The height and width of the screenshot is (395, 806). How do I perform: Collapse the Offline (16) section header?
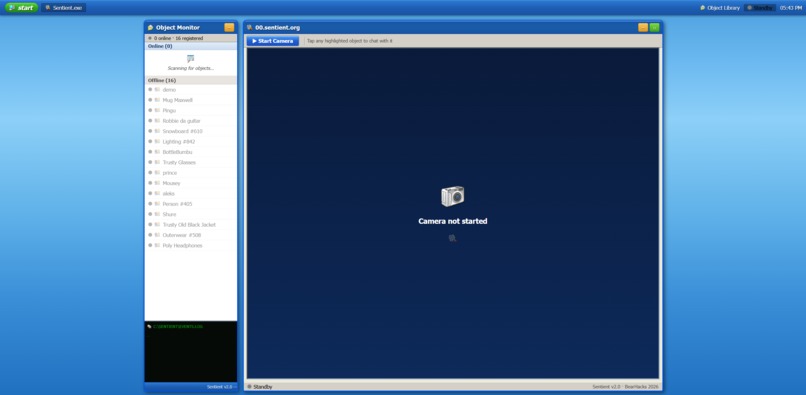coord(191,80)
